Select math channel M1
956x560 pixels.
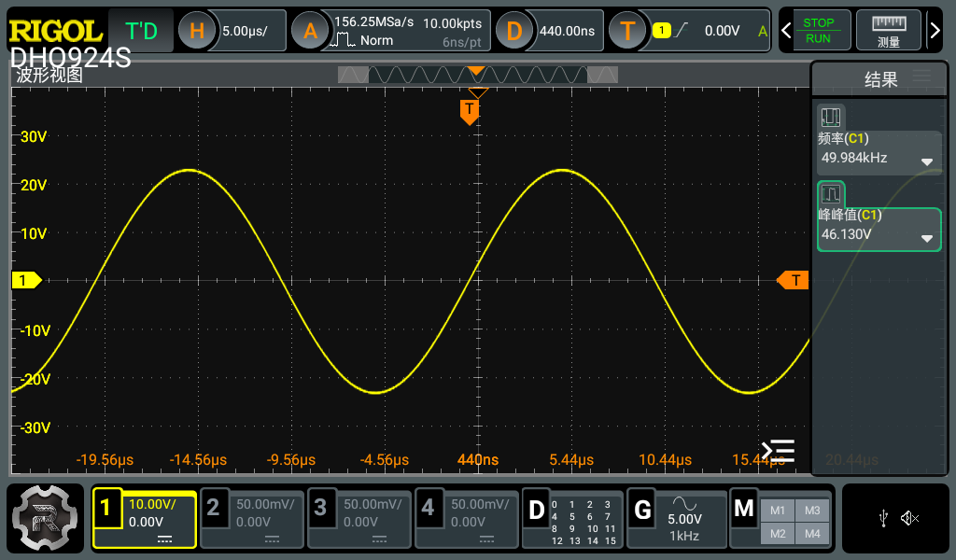778,511
